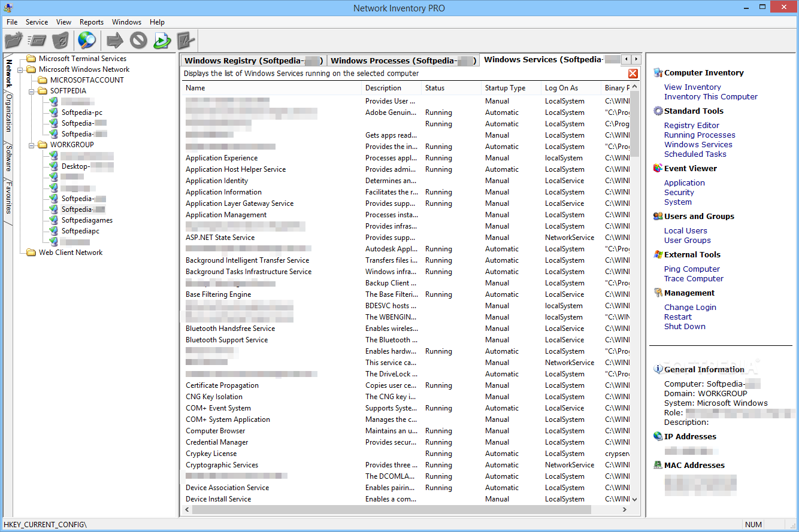The width and height of the screenshot is (799, 532).
Task: Click the document with green play arrow icon
Action: click(162, 41)
